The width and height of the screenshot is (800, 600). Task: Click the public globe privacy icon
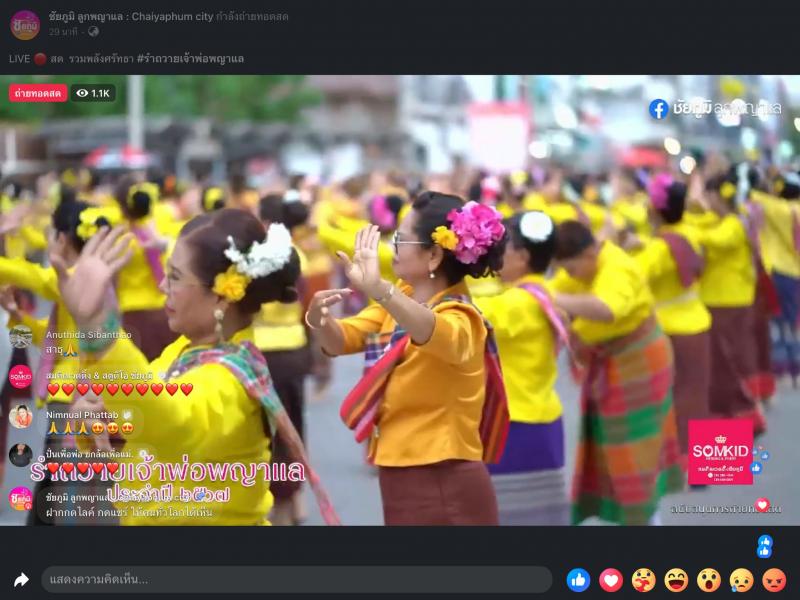click(x=93, y=32)
